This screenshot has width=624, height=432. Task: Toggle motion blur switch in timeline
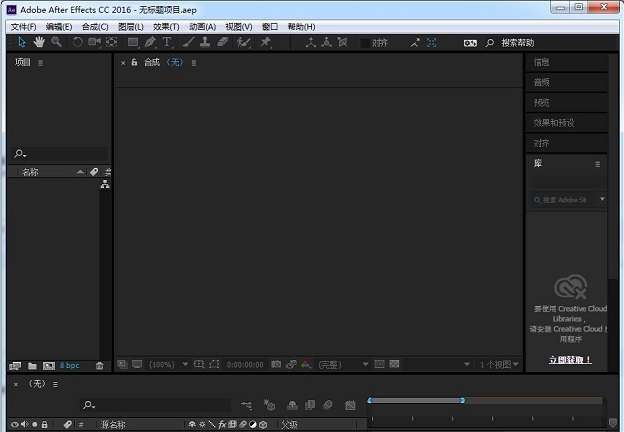pyautogui.click(x=328, y=405)
